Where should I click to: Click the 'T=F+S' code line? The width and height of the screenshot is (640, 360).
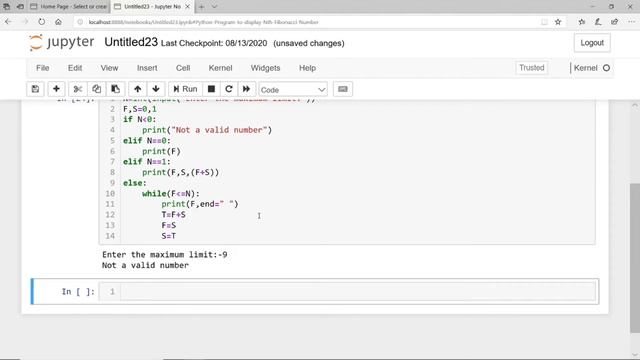coord(173,215)
